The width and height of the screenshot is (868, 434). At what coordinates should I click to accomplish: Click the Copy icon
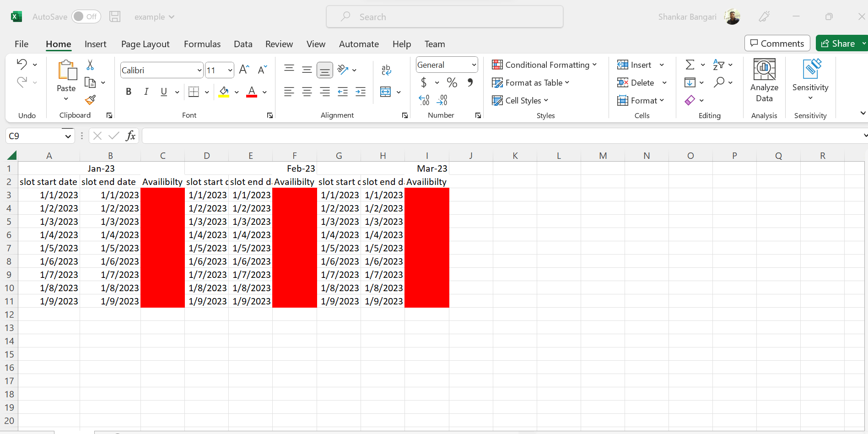(90, 82)
